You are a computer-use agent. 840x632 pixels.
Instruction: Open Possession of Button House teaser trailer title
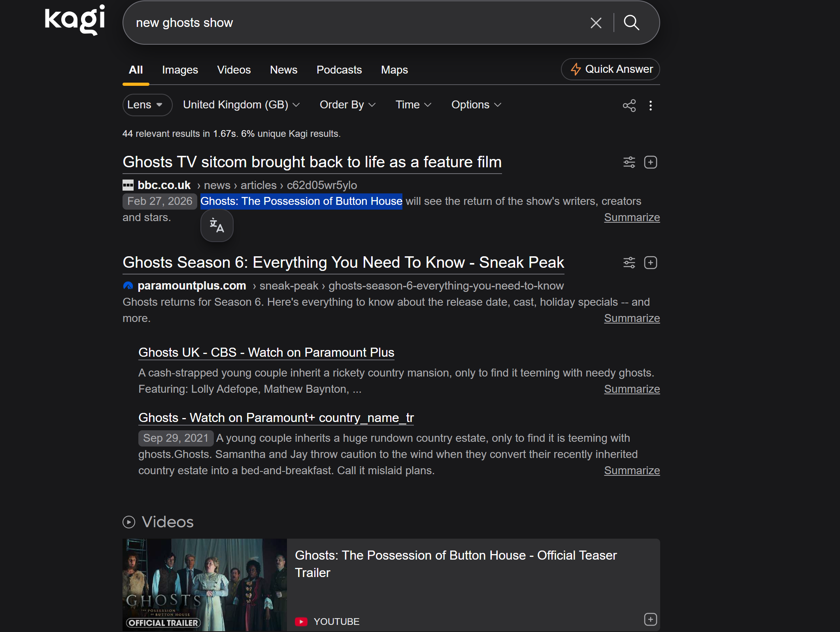point(455,564)
